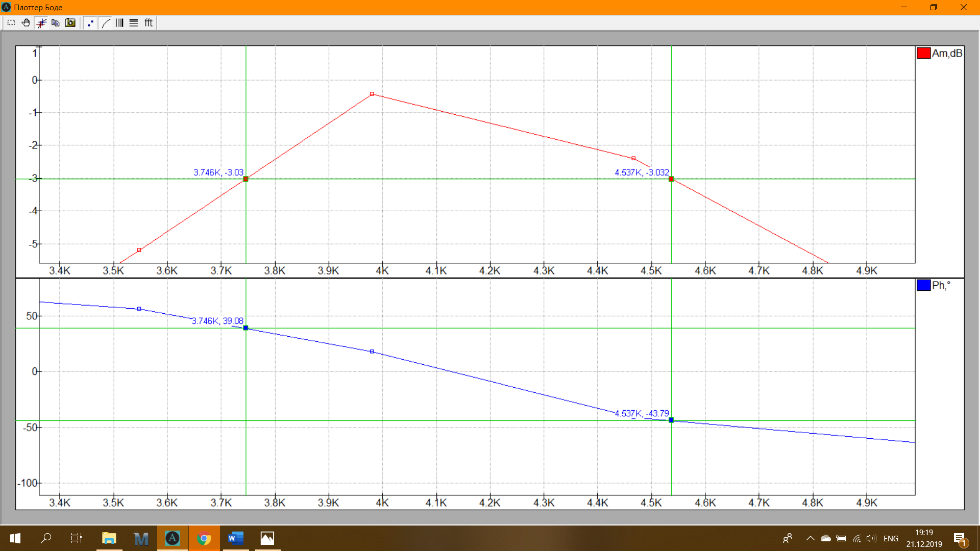Restore down the plotter window
This screenshot has width=980, height=551.
pyautogui.click(x=934, y=7)
